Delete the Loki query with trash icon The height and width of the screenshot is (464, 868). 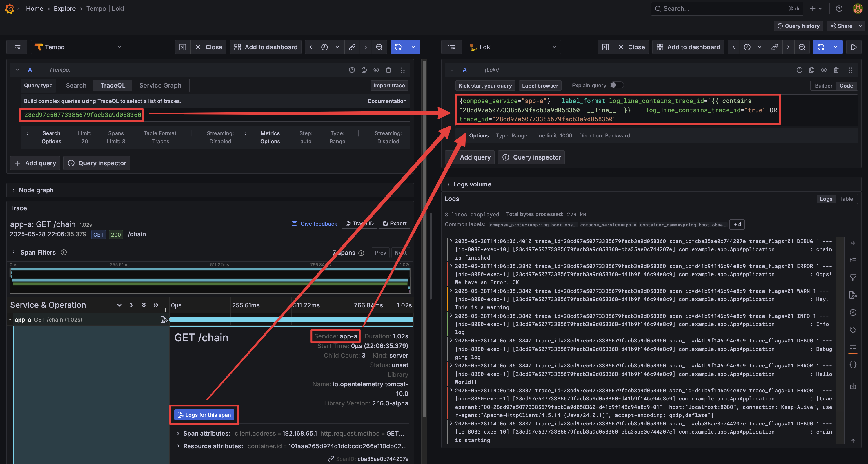(x=836, y=70)
